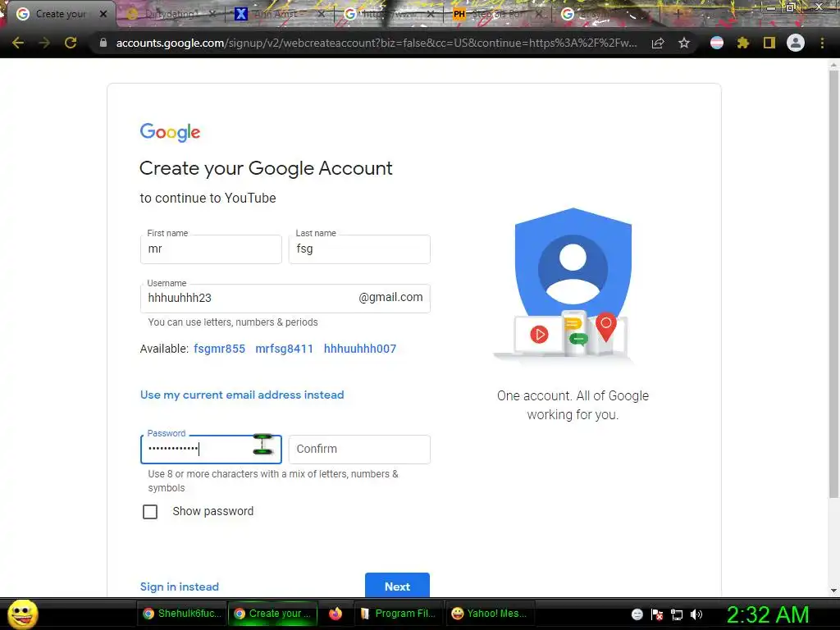Open the share page icon in address bar
The image size is (840, 630).
click(x=658, y=43)
